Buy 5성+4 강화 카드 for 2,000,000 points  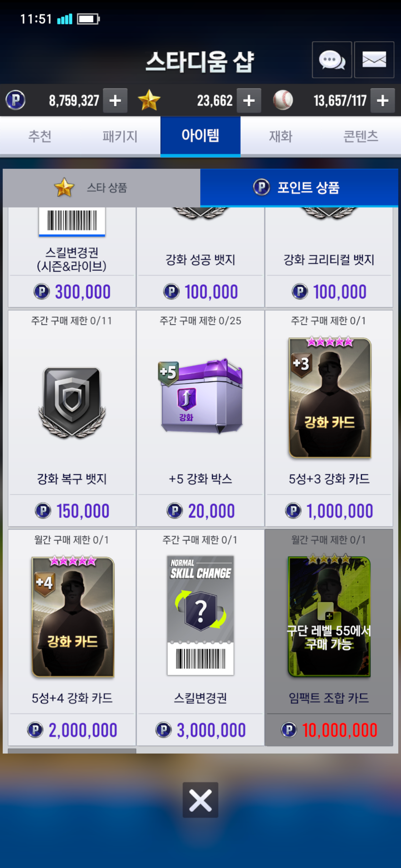click(72, 730)
